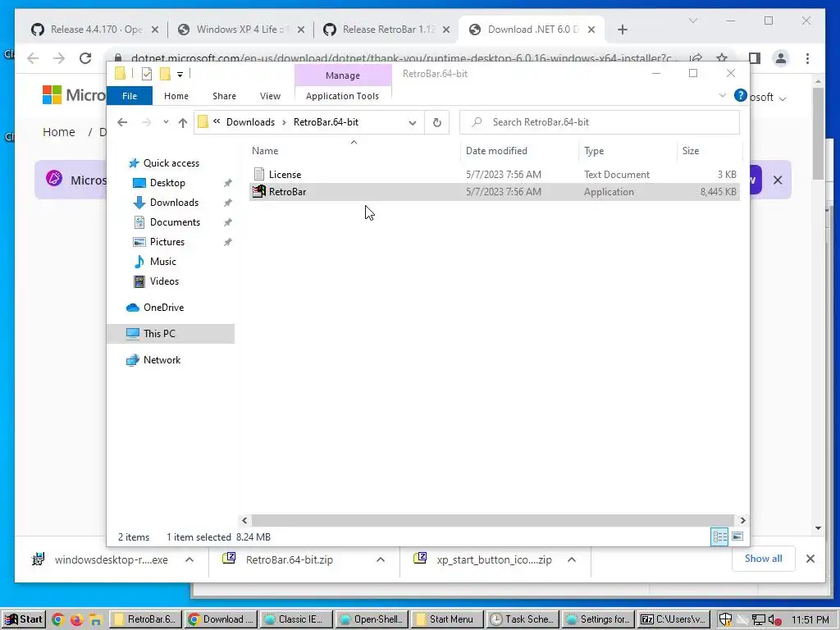The image size is (840, 630).
Task: Click network icon in system tray
Action: point(757,620)
